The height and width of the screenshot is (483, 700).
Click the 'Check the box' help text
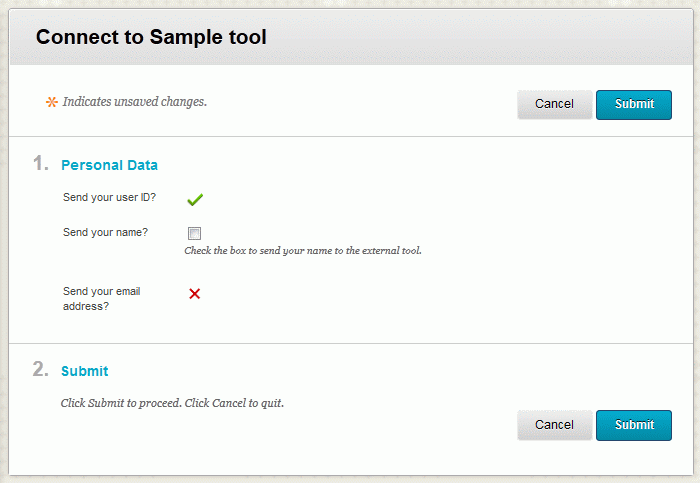click(x=302, y=250)
